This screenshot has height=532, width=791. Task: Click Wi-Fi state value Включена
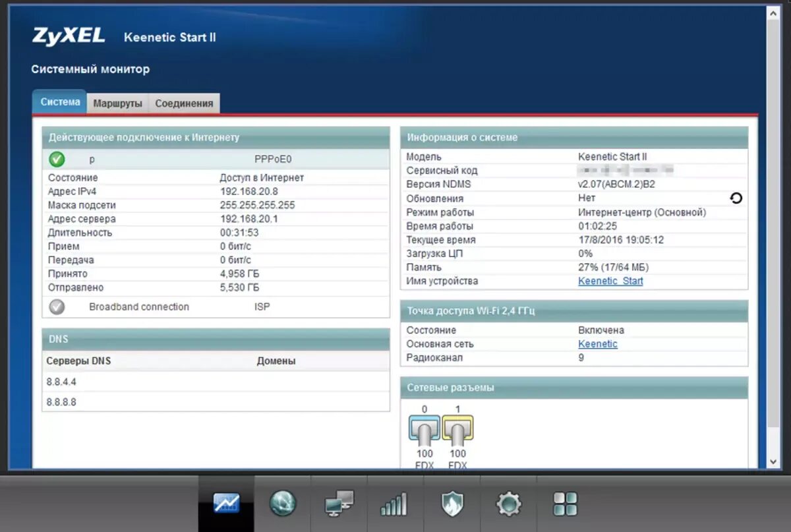[x=601, y=330]
